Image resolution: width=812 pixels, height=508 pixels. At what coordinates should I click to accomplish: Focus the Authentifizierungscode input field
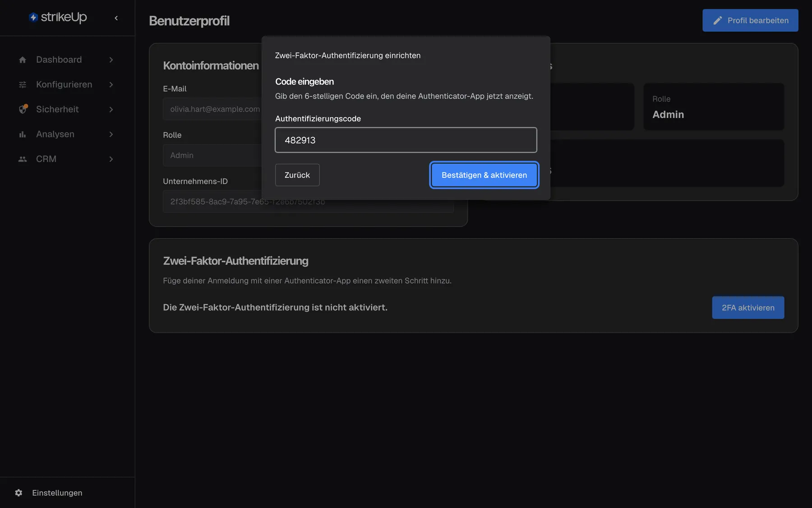pos(406,140)
